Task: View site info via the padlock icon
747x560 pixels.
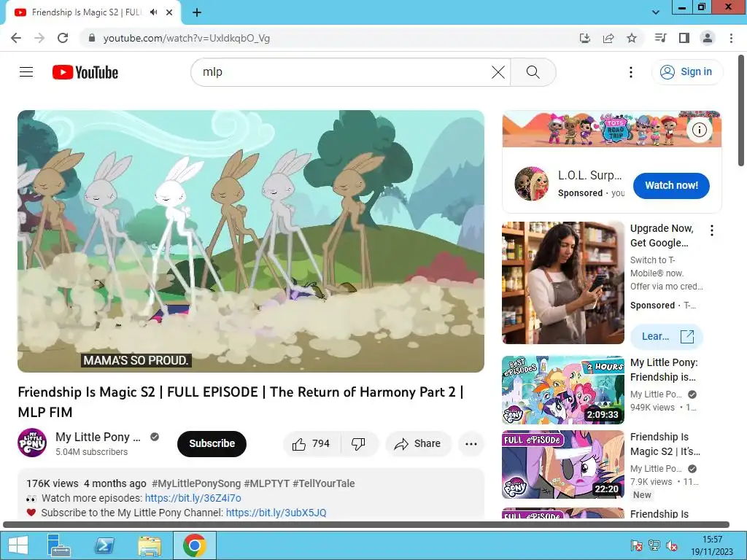Action: coord(92,38)
